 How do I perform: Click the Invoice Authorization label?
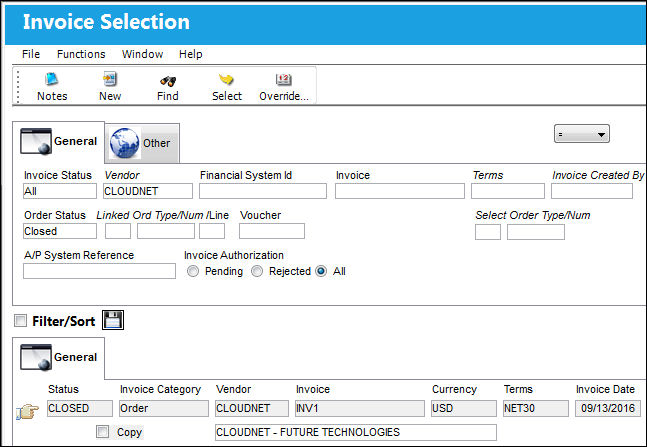point(234,255)
